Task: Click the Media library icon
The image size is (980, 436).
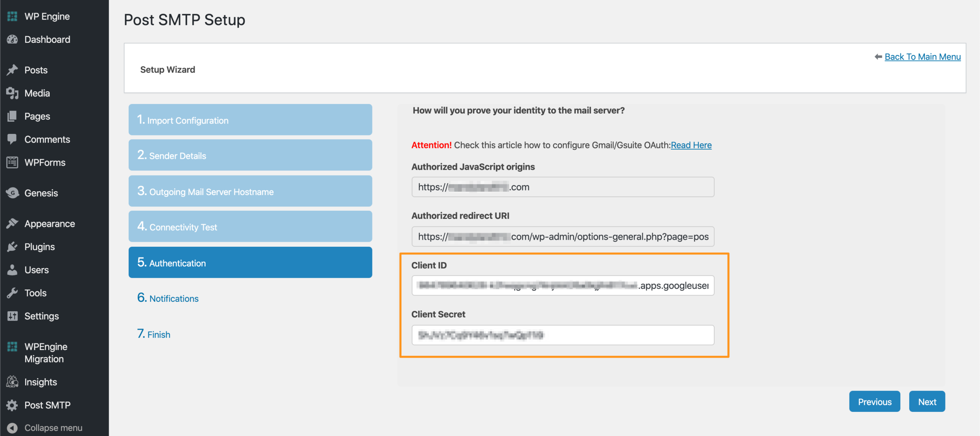Action: click(x=12, y=93)
